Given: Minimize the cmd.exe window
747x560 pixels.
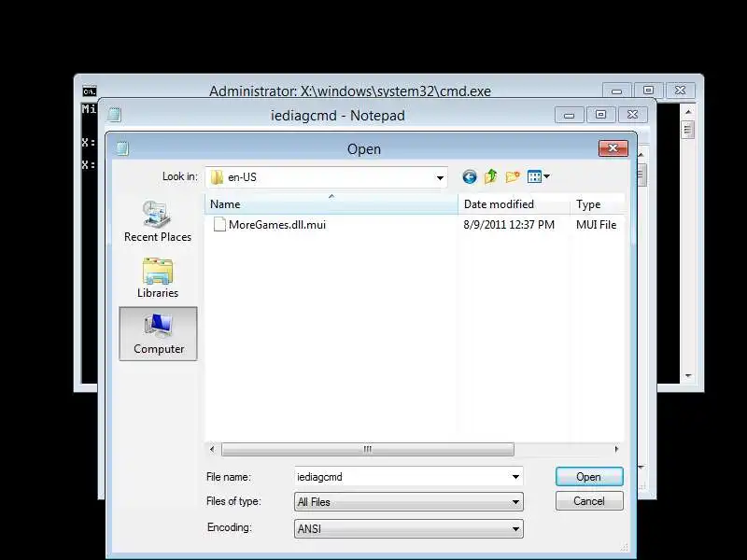Looking at the screenshot, I should [x=617, y=91].
